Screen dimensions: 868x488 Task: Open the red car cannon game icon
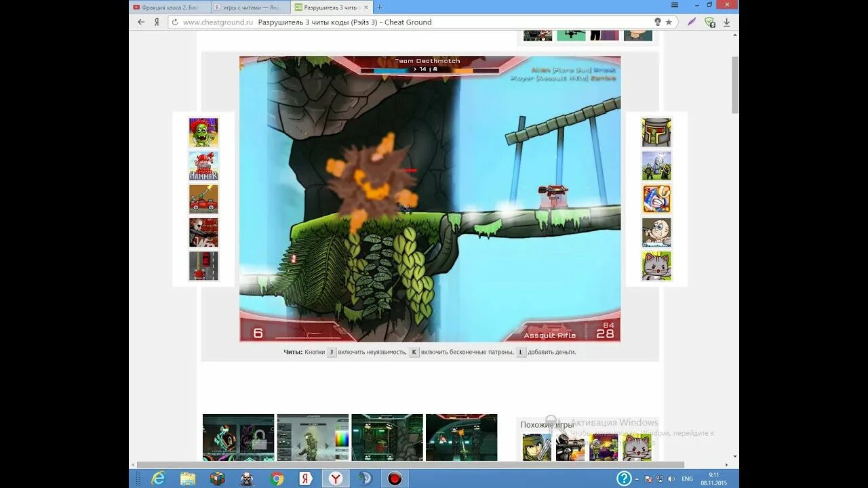(203, 199)
